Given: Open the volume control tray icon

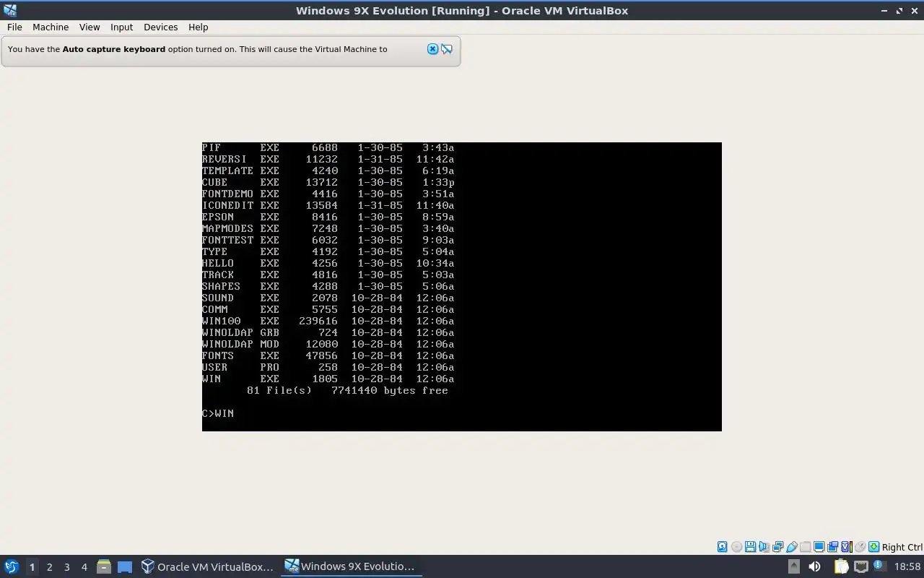Looking at the screenshot, I should (814, 566).
